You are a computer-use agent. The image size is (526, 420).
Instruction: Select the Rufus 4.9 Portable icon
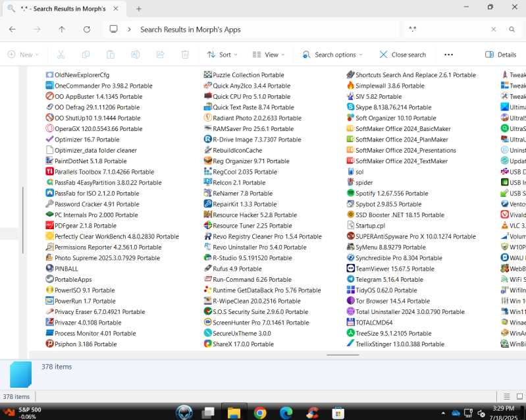208,269
